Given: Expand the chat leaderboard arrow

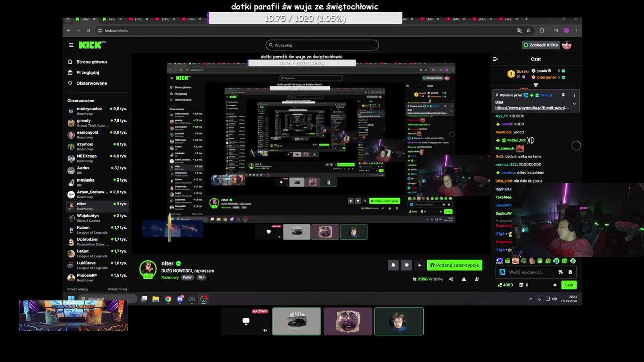Looking at the screenshot, I should pyautogui.click(x=536, y=85).
